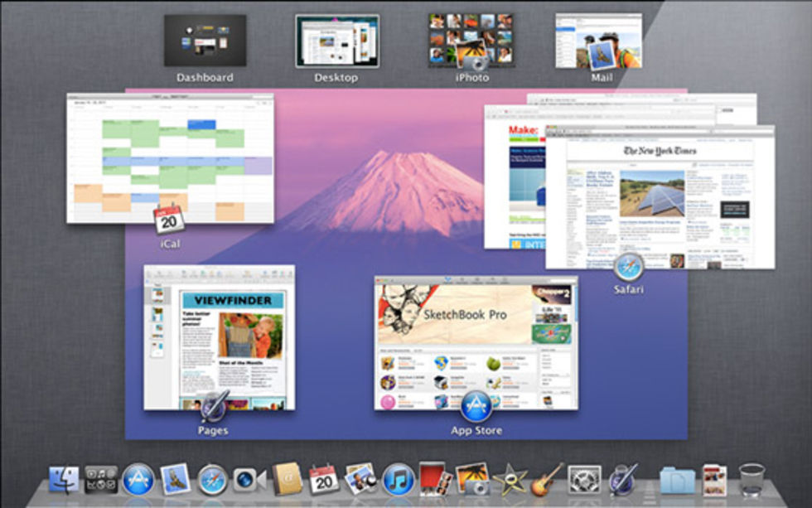The width and height of the screenshot is (812, 508).
Task: Select the Desktop space at top
Action: coord(336,41)
